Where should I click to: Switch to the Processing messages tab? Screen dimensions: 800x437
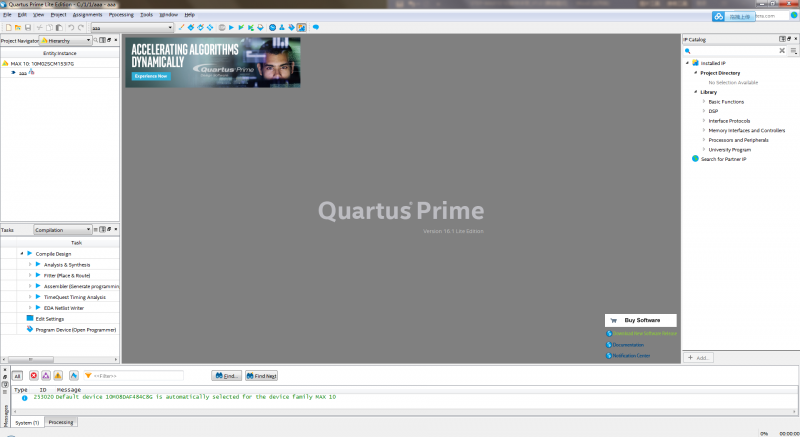61,422
